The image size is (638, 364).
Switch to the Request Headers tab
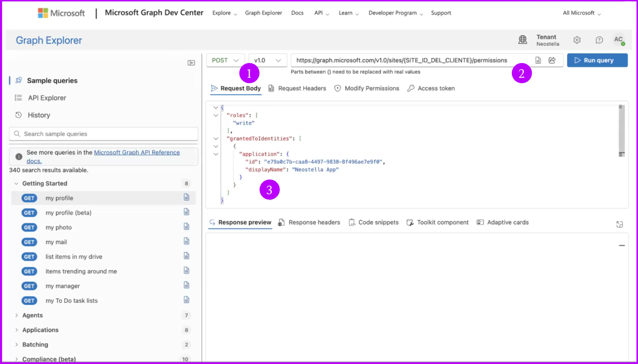pos(297,88)
